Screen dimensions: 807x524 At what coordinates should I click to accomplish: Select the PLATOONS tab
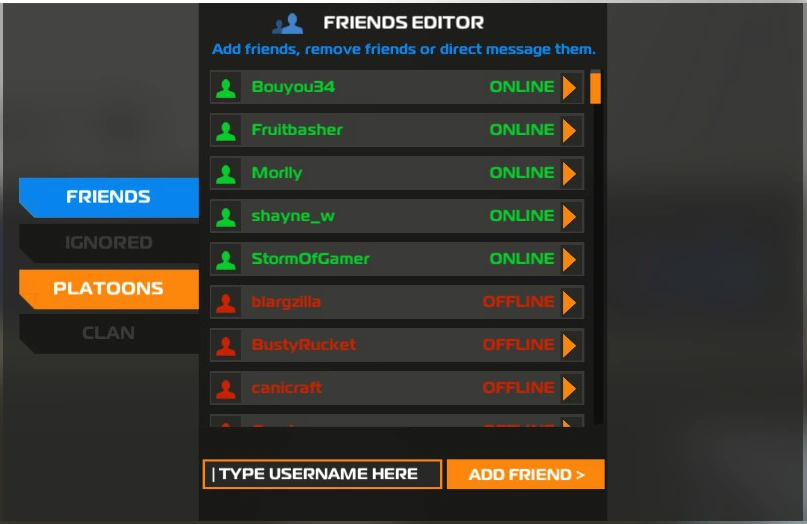click(x=109, y=289)
